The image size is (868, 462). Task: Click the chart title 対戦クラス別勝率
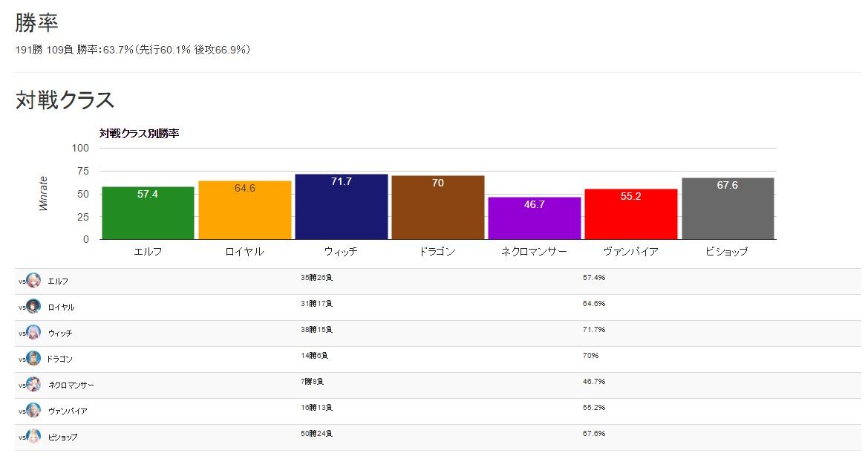[x=139, y=134]
